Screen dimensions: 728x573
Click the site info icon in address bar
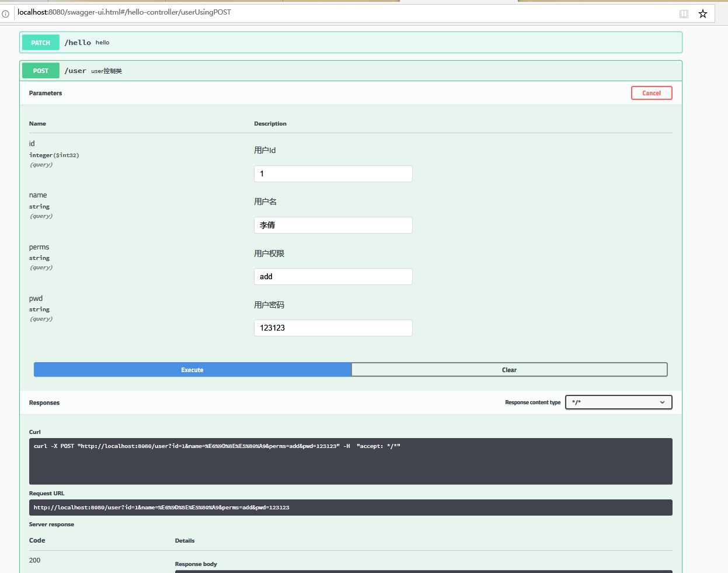coord(5,13)
